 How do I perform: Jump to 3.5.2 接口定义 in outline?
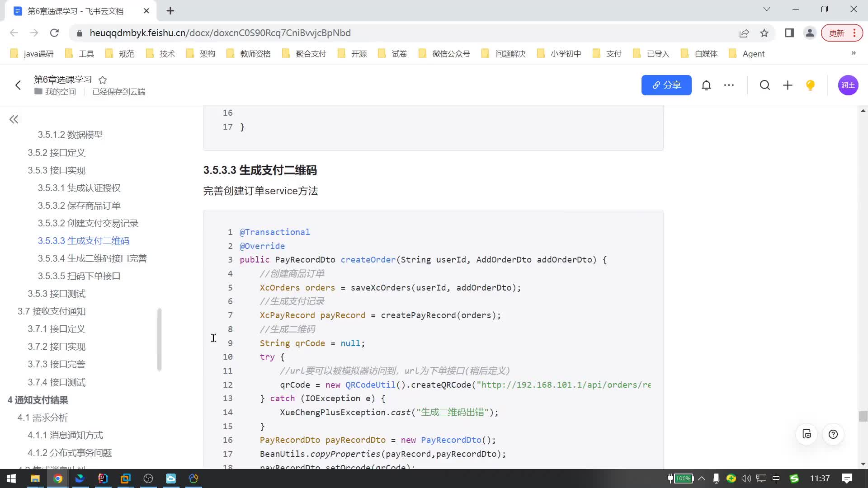coord(57,153)
